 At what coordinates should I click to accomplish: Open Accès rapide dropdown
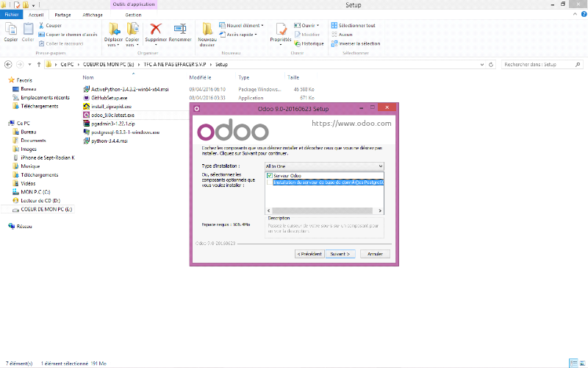238,34
